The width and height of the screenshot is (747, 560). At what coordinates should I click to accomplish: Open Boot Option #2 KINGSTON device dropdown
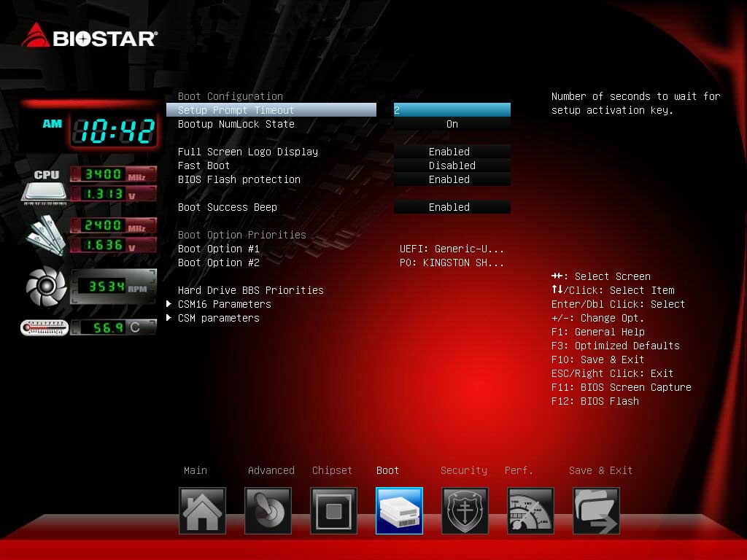tap(452, 262)
